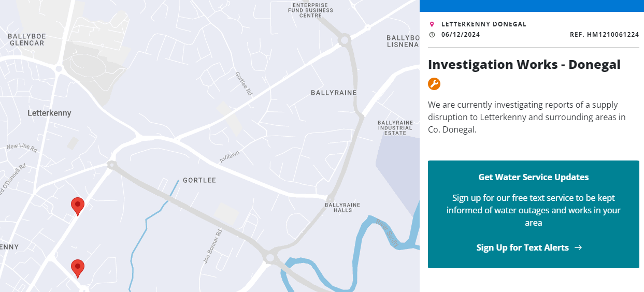
Task: Click the arrow after Sign Up for Text Alerts
Action: [578, 247]
